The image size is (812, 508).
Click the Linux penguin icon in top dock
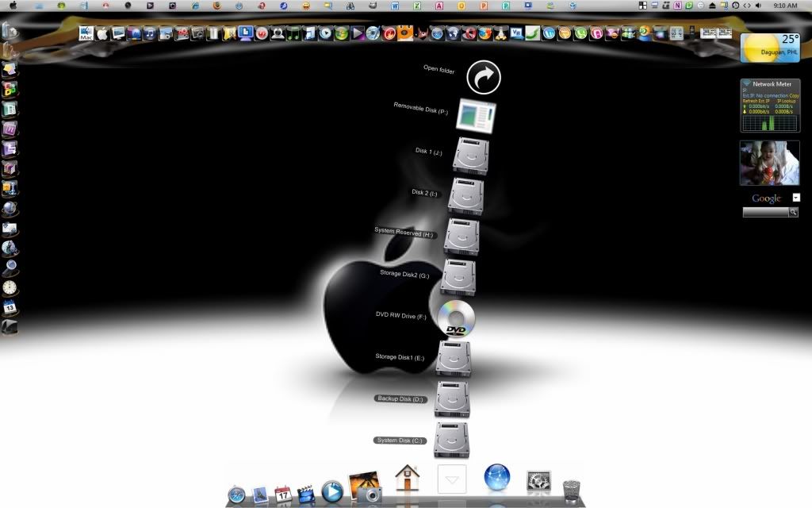(500, 33)
